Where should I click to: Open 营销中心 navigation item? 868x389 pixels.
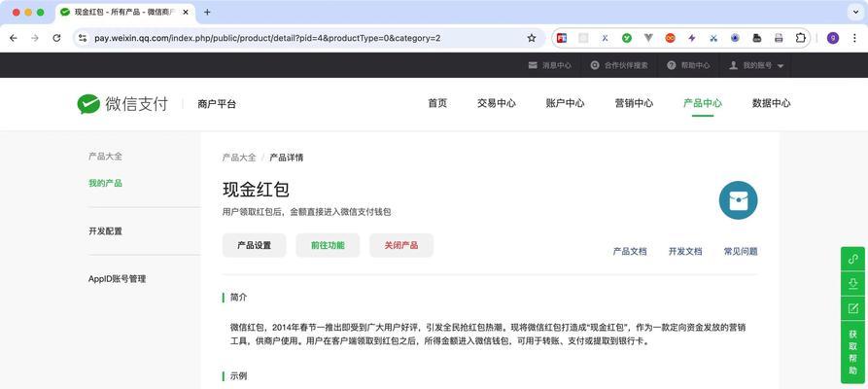634,103
